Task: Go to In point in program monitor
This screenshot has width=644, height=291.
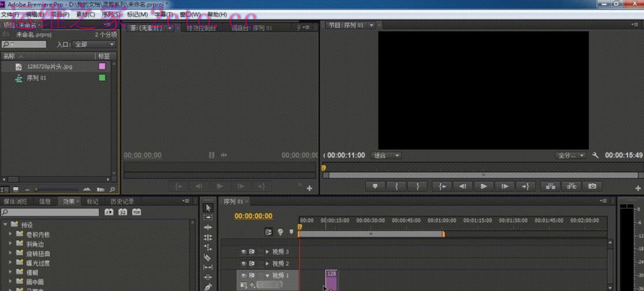Action: pyautogui.click(x=442, y=186)
